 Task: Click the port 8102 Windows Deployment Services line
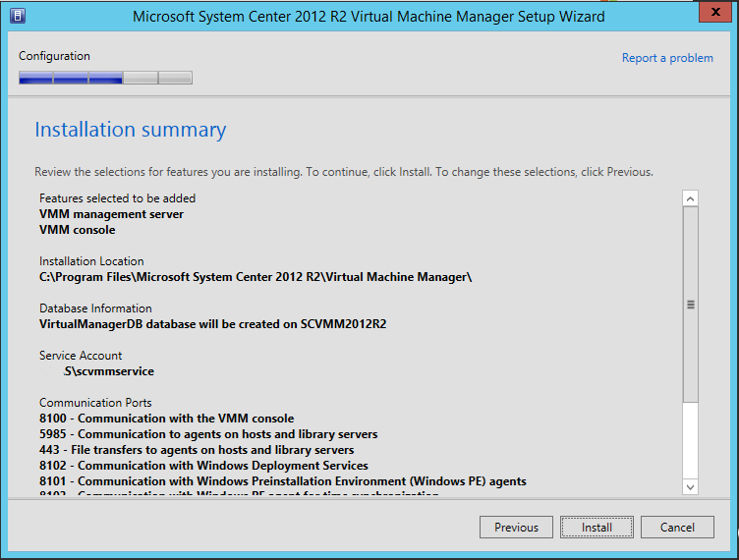point(203,466)
